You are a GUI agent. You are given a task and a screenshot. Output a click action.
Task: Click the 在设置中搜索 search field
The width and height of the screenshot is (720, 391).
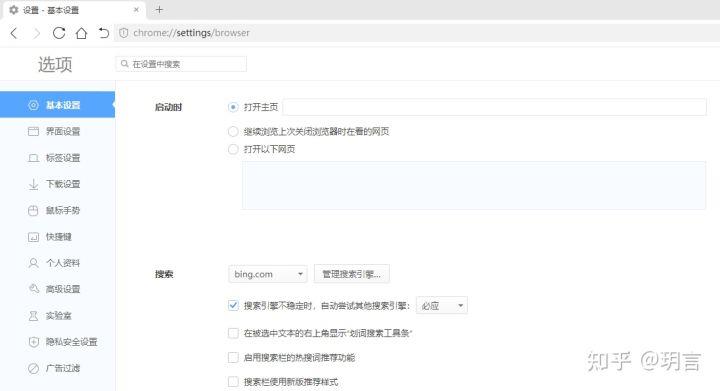click(x=181, y=64)
